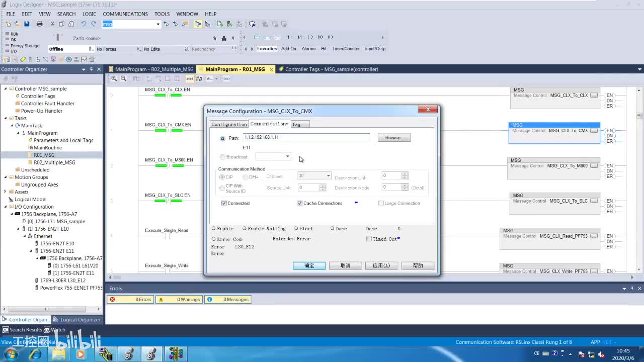The image size is (644, 362).
Task: Switch to MainProgram - R02_Multiple_MSG tab
Action: (151, 69)
